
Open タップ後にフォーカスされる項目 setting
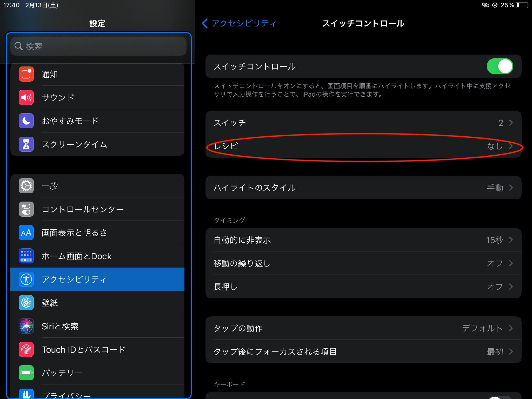coord(364,351)
